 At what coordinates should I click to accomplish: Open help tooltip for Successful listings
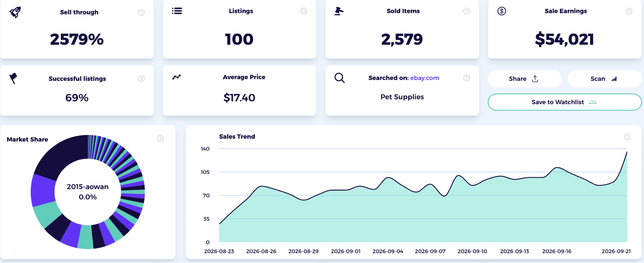coord(141,78)
